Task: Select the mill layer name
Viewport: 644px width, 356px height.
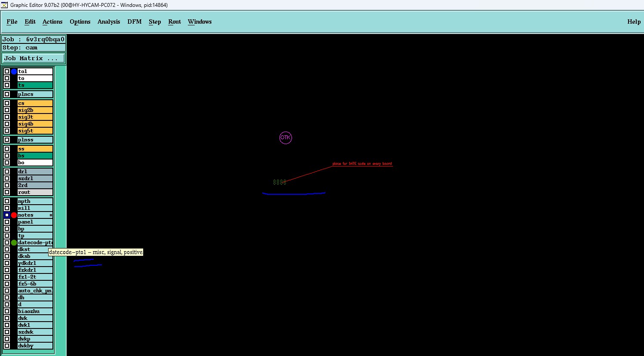Action: [x=35, y=208]
